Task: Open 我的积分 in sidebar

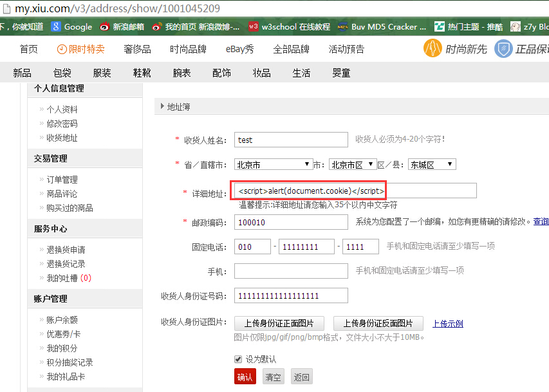Action: (62, 348)
